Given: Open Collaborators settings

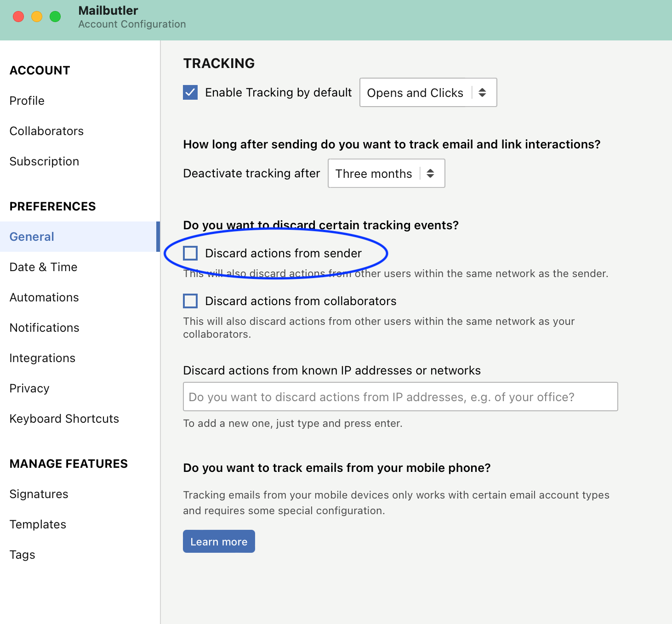Looking at the screenshot, I should pyautogui.click(x=46, y=131).
